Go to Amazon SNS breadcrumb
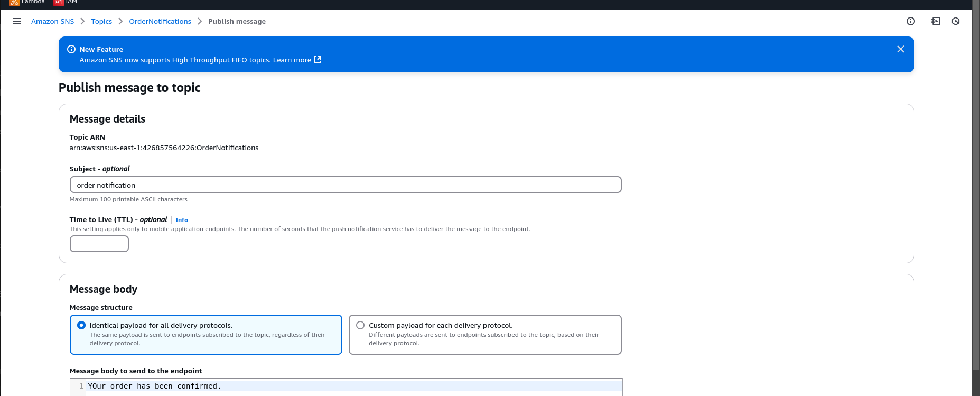This screenshot has width=980, height=396. (x=52, y=21)
